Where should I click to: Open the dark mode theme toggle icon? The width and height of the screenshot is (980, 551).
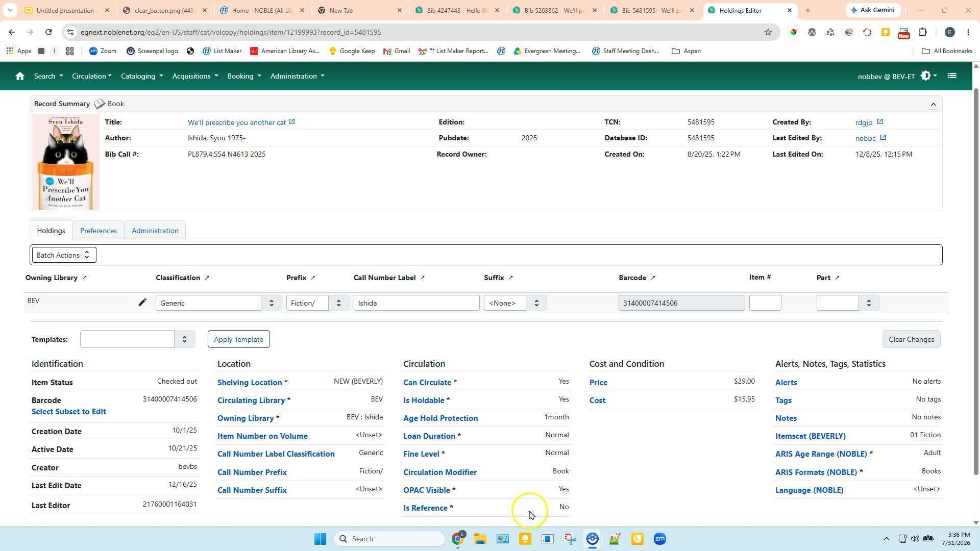coord(928,76)
